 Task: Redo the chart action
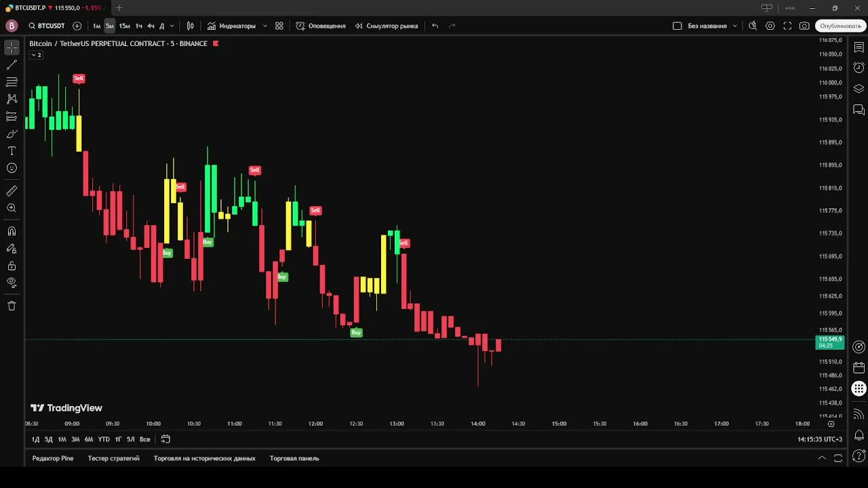[x=452, y=26]
